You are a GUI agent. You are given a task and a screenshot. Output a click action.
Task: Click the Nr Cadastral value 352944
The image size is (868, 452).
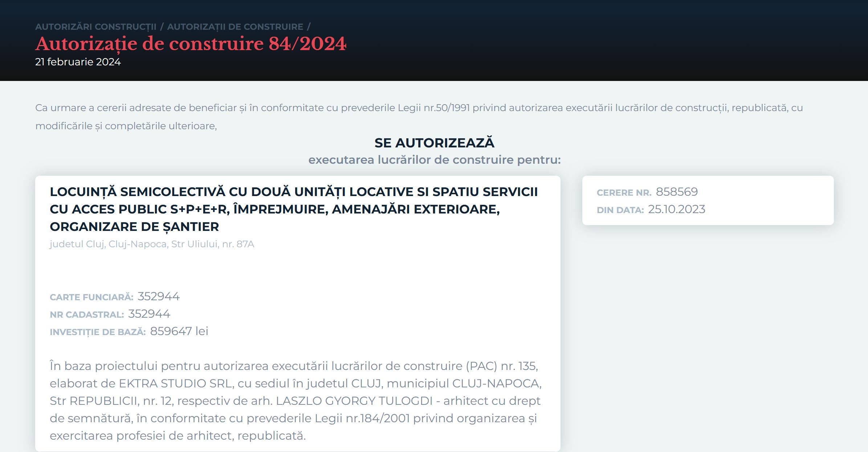pyautogui.click(x=149, y=314)
